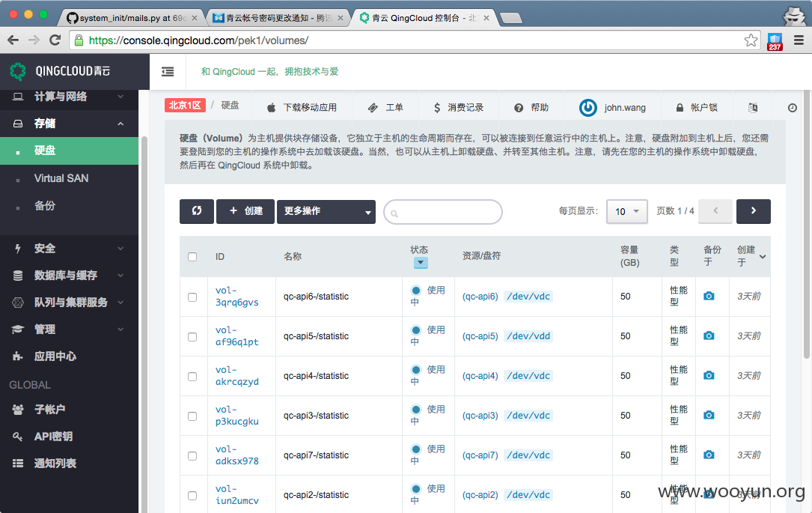This screenshot has width=812, height=513.
Task: Open the 状态 filter dropdown arrow
Action: point(421,263)
